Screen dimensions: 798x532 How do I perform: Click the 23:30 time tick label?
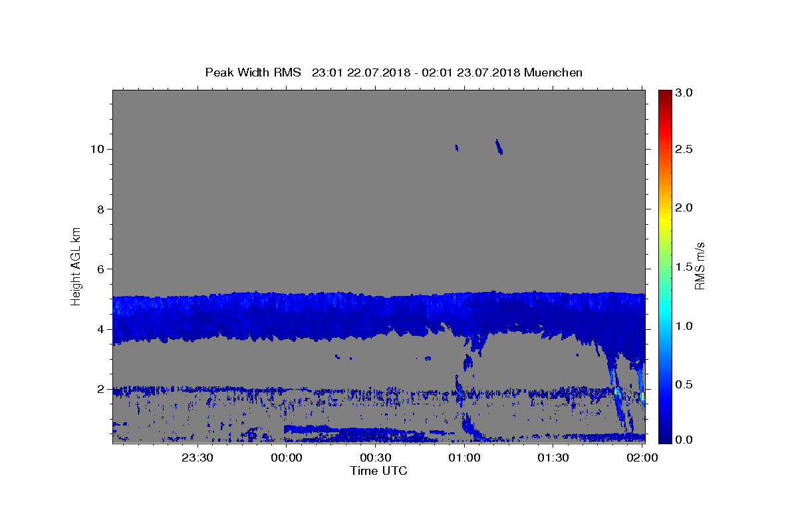tap(198, 458)
